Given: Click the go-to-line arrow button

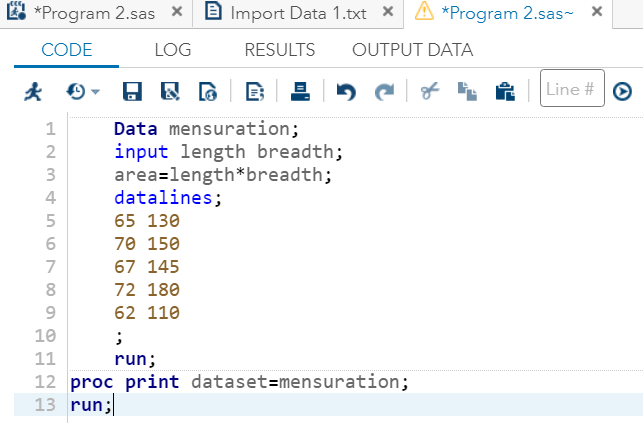Looking at the screenshot, I should click(622, 91).
